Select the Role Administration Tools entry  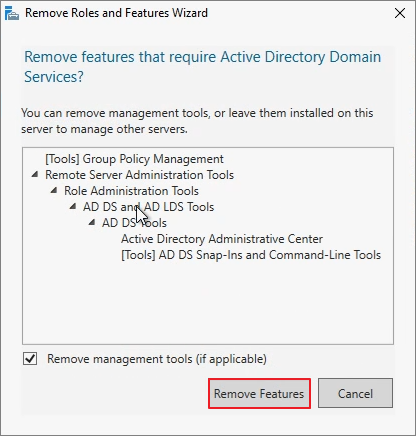[x=131, y=191]
